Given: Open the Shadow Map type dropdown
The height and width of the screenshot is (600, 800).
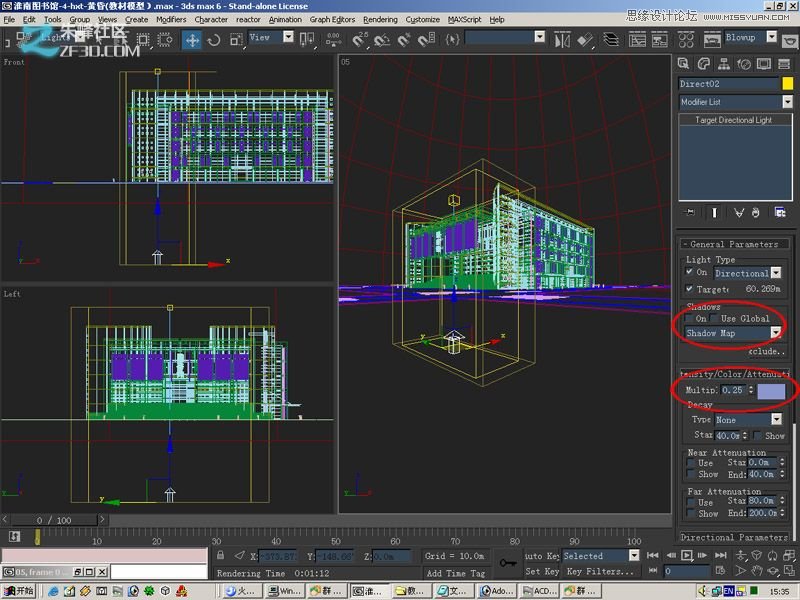Looking at the screenshot, I should 775,332.
